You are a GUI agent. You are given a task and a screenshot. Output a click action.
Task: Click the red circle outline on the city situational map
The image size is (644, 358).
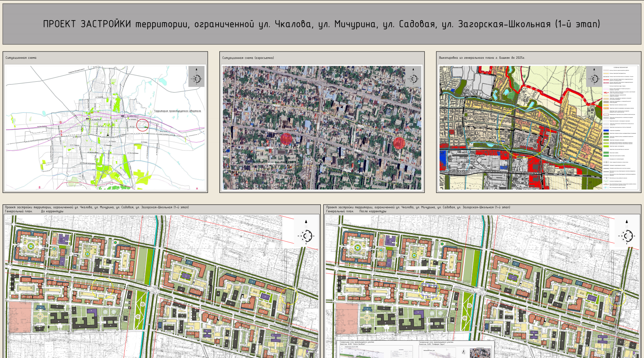click(x=142, y=124)
